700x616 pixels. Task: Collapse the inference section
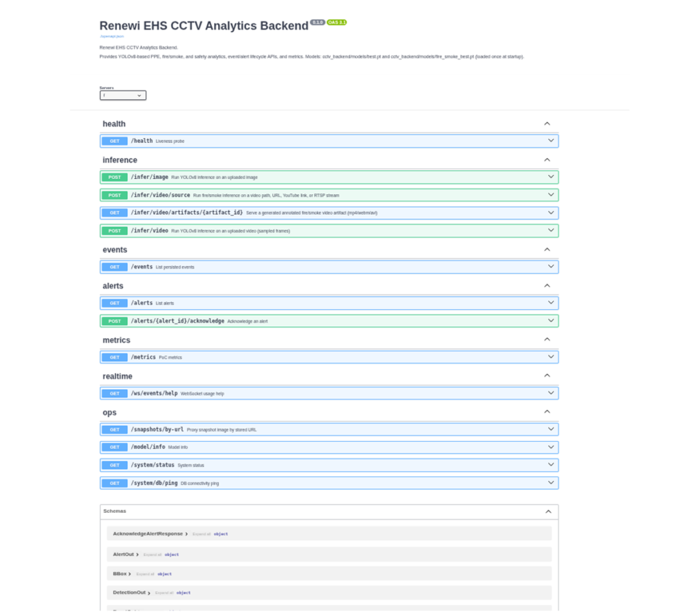[x=547, y=160]
